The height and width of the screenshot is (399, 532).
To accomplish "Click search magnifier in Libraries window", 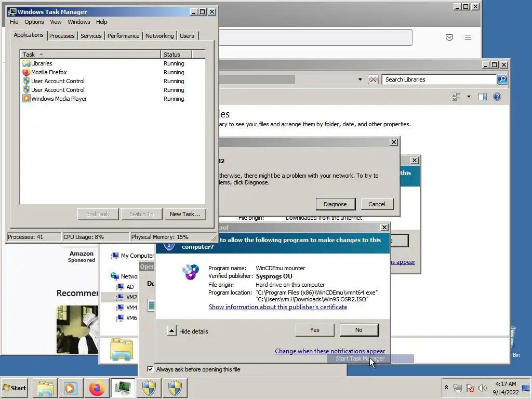I will pos(502,79).
